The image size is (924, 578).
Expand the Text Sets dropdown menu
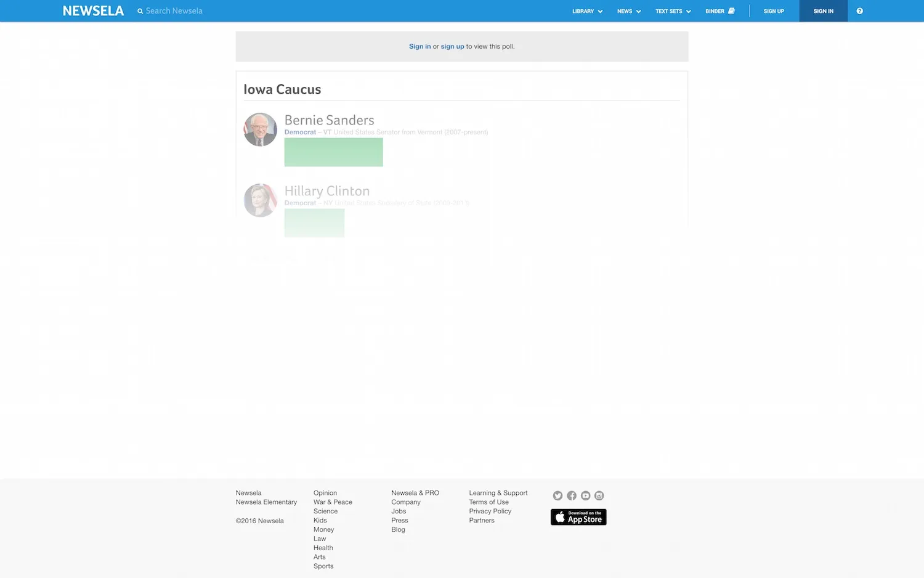tap(673, 11)
